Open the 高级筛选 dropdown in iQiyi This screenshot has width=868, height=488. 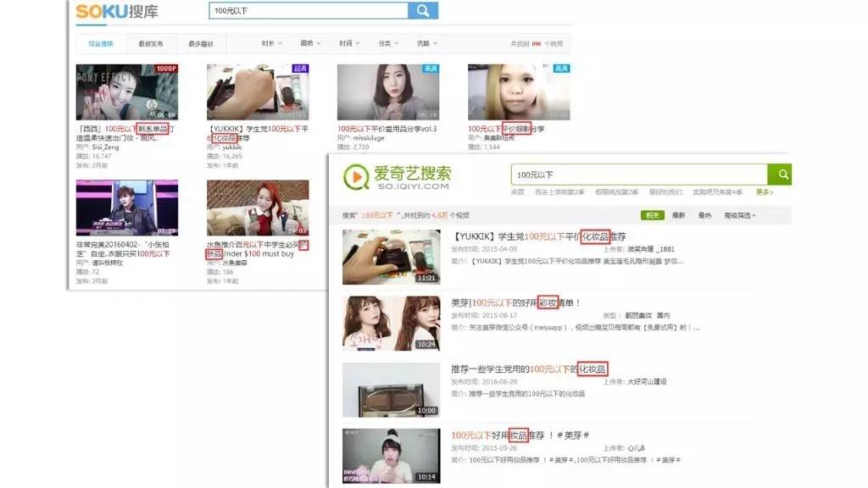pos(739,215)
